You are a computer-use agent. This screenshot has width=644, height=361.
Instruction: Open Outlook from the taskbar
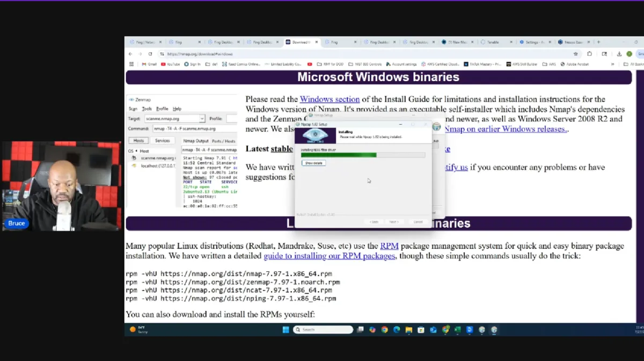(433, 330)
